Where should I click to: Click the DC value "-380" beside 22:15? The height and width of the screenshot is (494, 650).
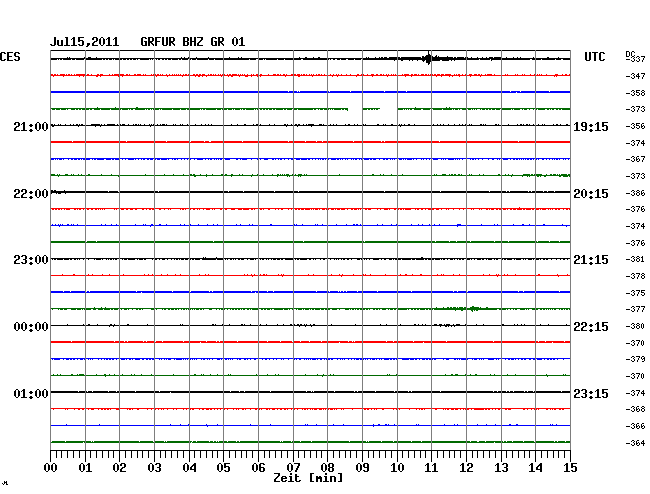pos(635,326)
